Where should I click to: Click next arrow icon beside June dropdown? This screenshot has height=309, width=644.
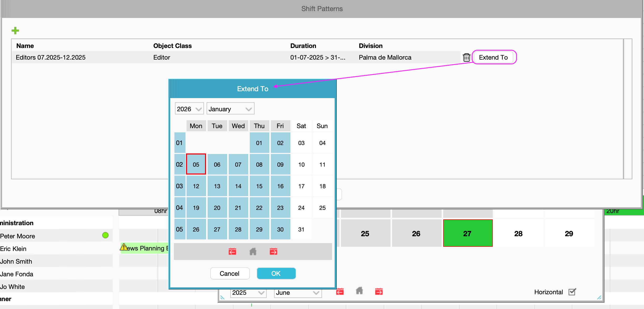tap(379, 291)
